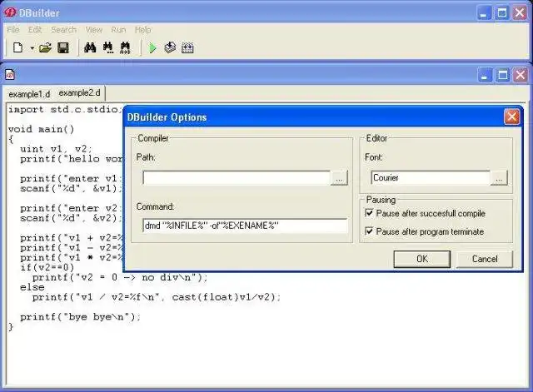The width and height of the screenshot is (533, 392).
Task: Click the 'import std.c.stdio' line
Action: [x=63, y=110]
